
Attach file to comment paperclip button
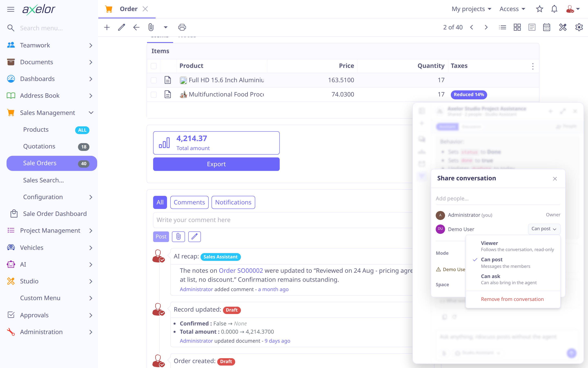[x=178, y=237]
